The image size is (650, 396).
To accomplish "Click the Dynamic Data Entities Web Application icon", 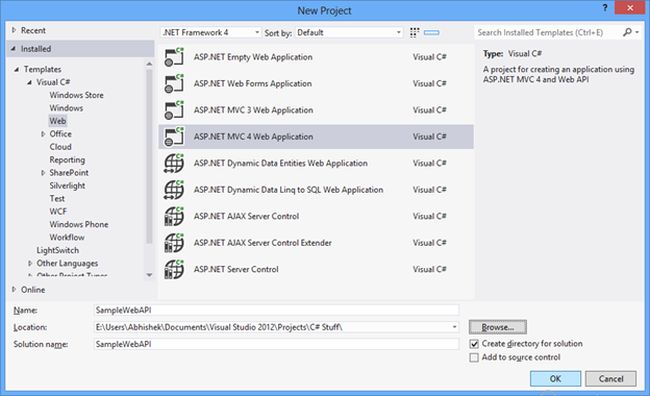I will click(174, 163).
